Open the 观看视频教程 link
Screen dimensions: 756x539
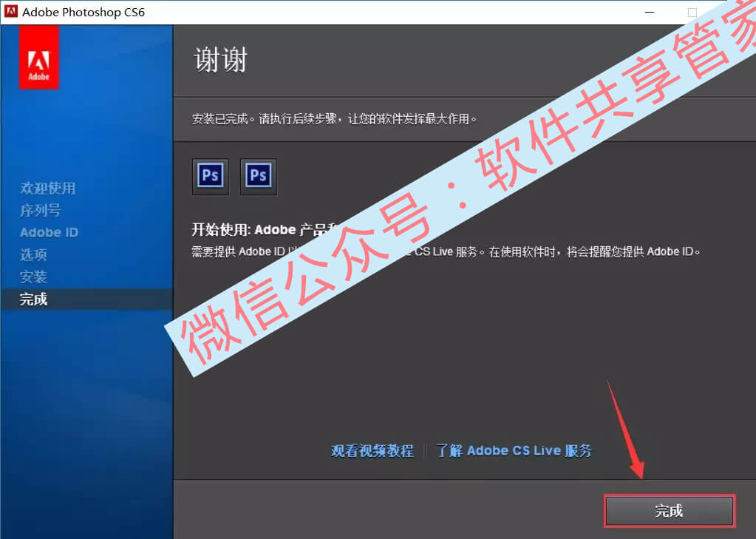[x=372, y=451]
